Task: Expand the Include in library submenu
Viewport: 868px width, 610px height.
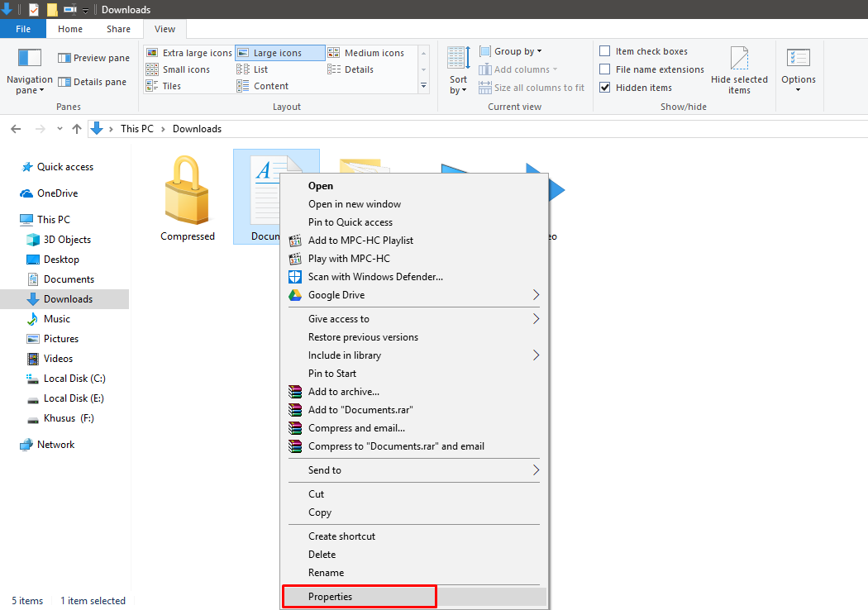Action: click(x=414, y=355)
